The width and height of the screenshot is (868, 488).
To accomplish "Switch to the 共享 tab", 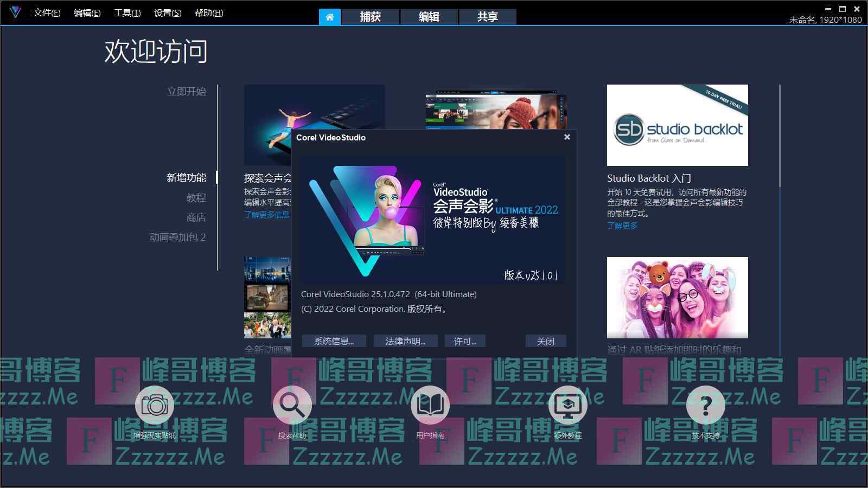I will tap(487, 17).
